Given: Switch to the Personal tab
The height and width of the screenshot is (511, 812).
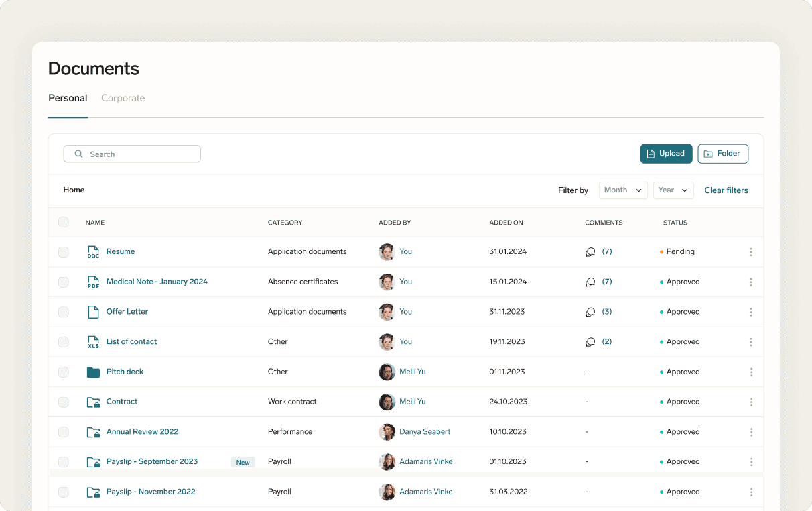Looking at the screenshot, I should coord(68,98).
